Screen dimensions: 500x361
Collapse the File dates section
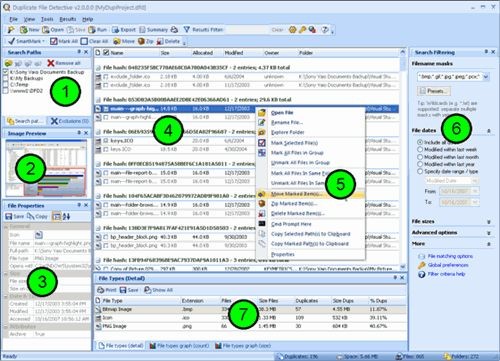489,131
